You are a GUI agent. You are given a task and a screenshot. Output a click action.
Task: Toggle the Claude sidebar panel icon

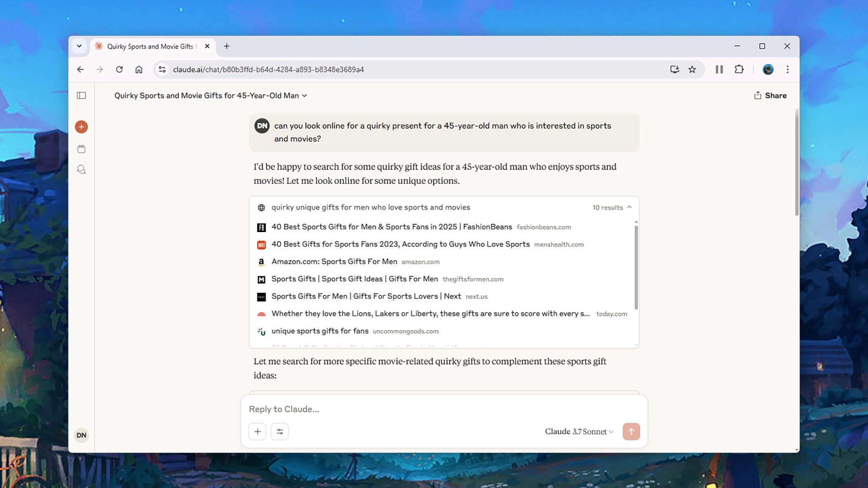(81, 95)
